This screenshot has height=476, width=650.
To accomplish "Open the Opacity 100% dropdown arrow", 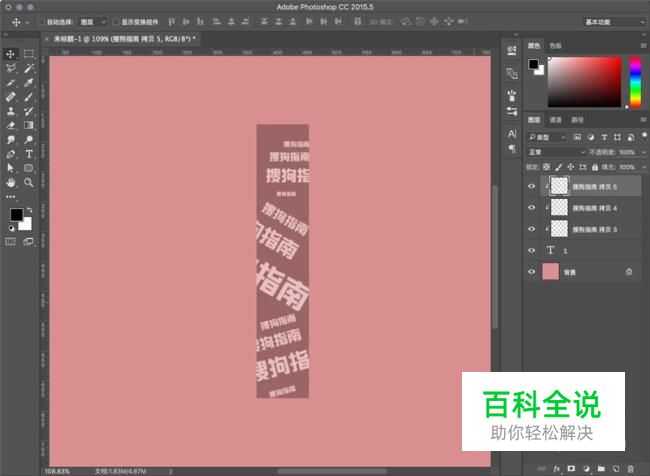I will [644, 152].
